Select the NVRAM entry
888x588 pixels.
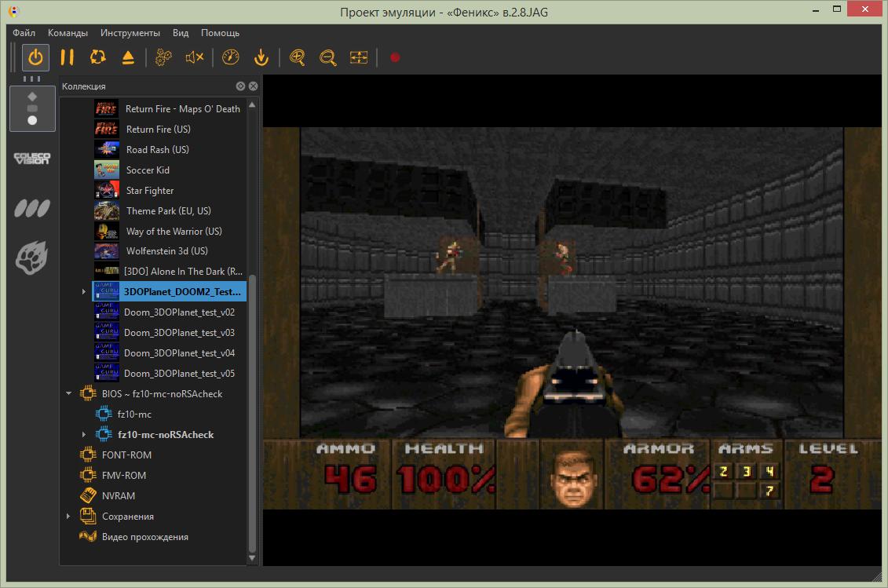119,495
